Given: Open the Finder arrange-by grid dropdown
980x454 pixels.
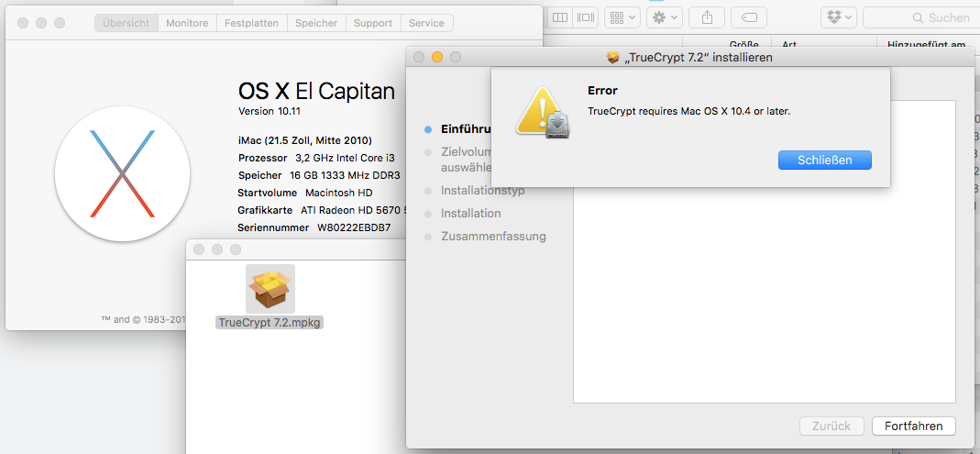Looking at the screenshot, I should [622, 17].
